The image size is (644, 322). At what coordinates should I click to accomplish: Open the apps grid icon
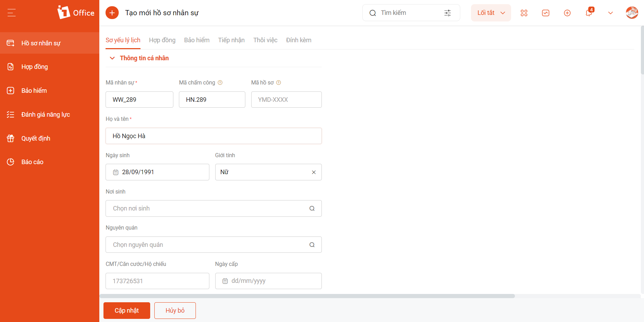[x=524, y=13]
